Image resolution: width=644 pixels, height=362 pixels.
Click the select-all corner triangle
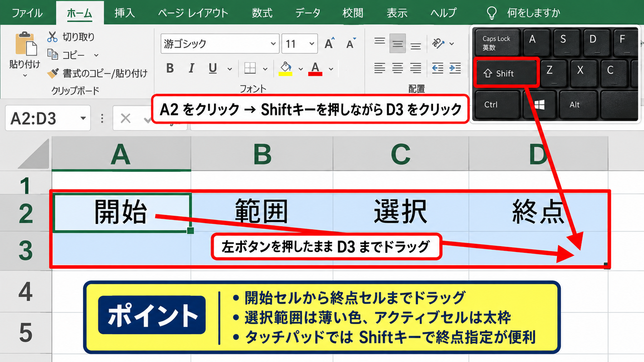[34, 154]
